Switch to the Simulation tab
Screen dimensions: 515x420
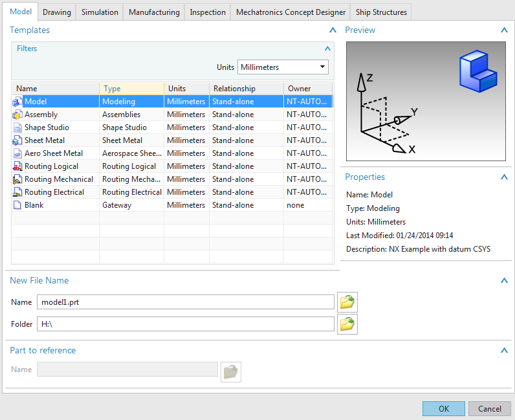100,12
